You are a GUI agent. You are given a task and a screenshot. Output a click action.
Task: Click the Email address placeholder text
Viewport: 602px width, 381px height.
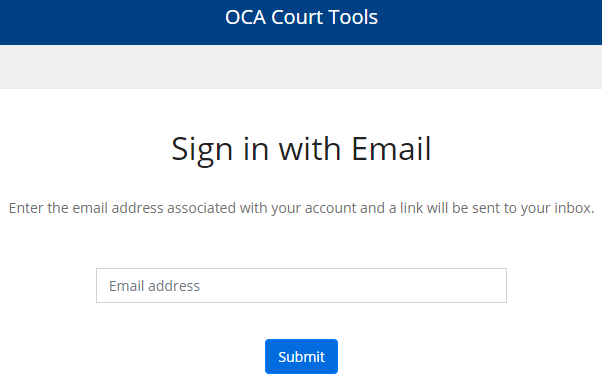tap(154, 286)
